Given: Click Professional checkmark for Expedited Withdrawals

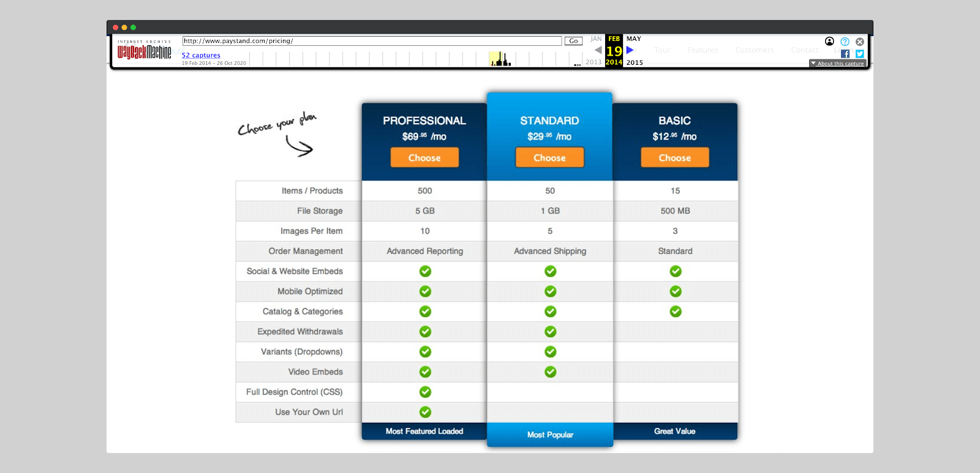Looking at the screenshot, I should pos(425,332).
